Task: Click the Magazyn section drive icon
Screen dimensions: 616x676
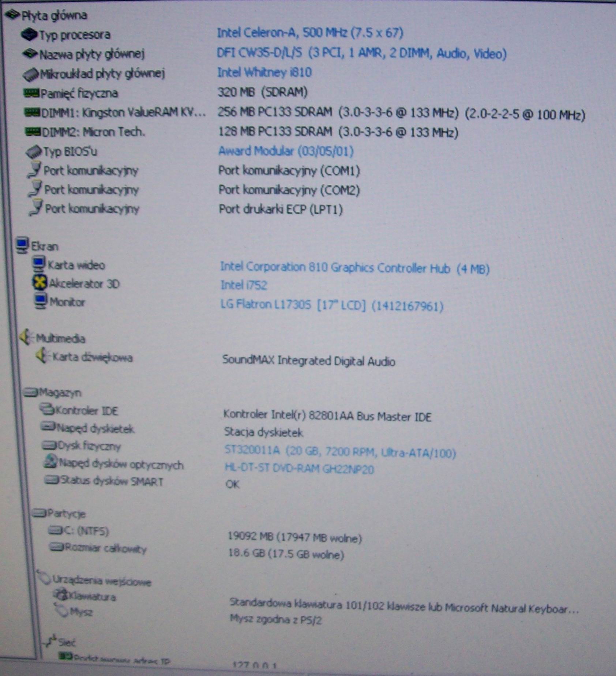Action: [x=31, y=393]
